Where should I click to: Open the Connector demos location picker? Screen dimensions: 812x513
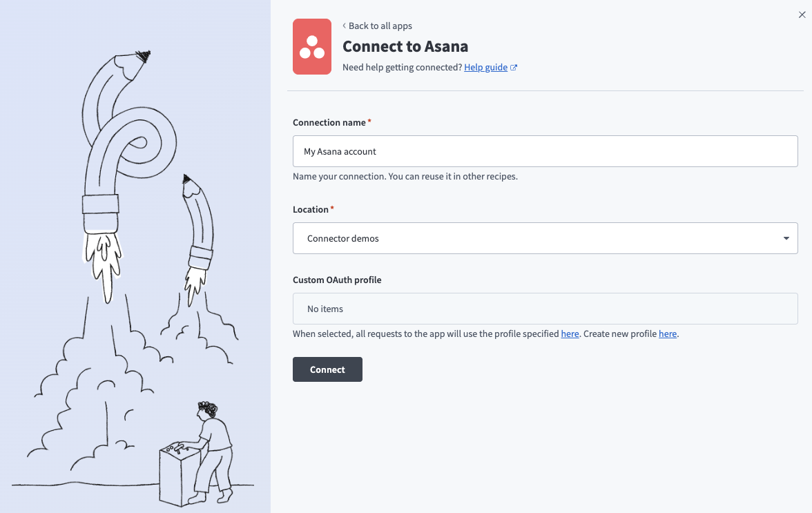(x=545, y=238)
